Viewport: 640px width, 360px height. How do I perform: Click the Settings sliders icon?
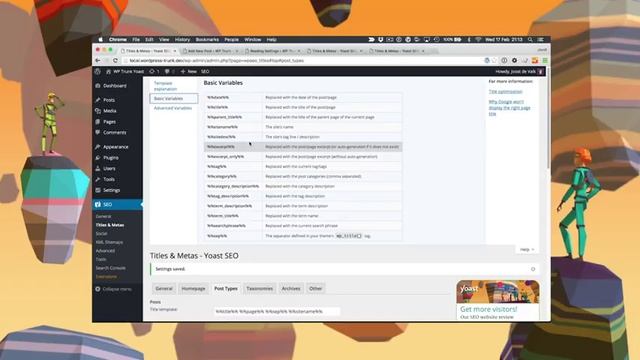click(98, 190)
